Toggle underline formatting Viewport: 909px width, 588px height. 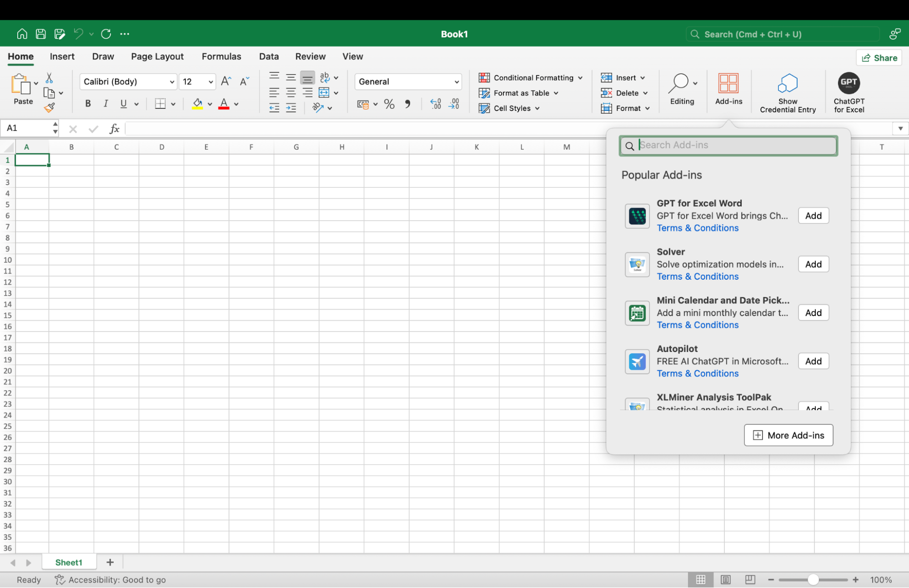[123, 104]
